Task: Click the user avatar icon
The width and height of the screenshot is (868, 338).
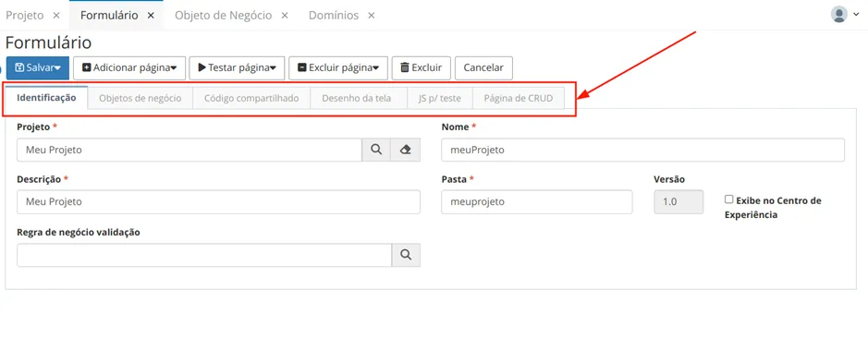Action: (x=839, y=15)
